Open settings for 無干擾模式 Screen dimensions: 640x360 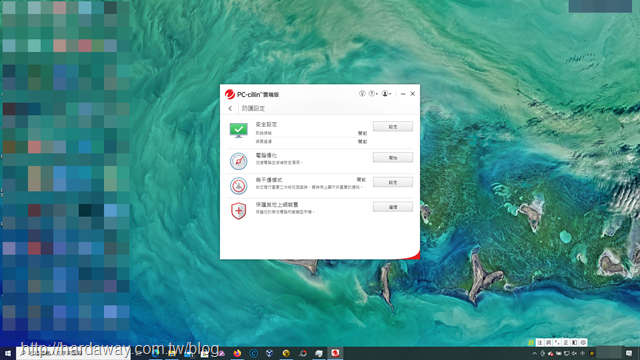pyautogui.click(x=393, y=182)
